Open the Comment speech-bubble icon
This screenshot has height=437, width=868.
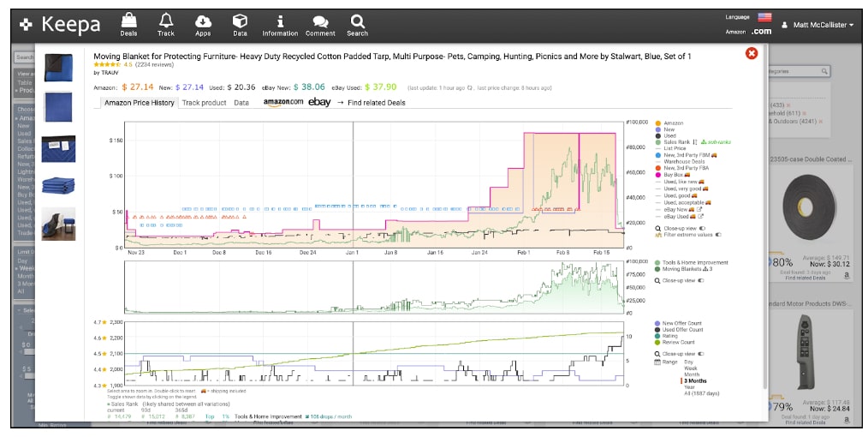tap(320, 25)
